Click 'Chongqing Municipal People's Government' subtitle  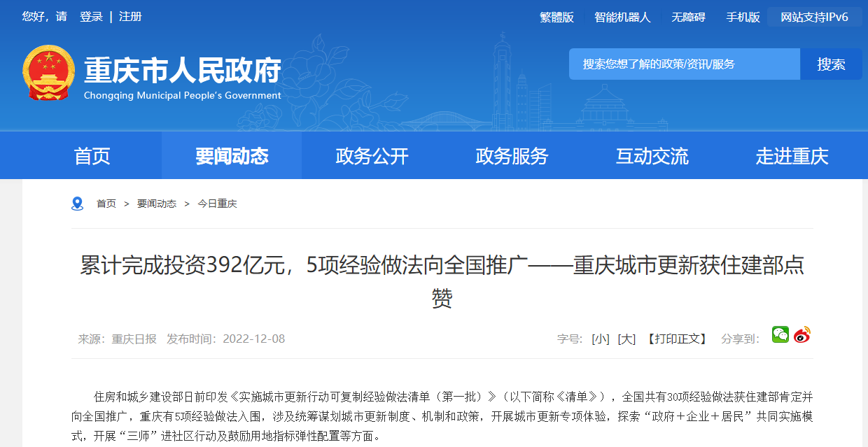coord(183,96)
